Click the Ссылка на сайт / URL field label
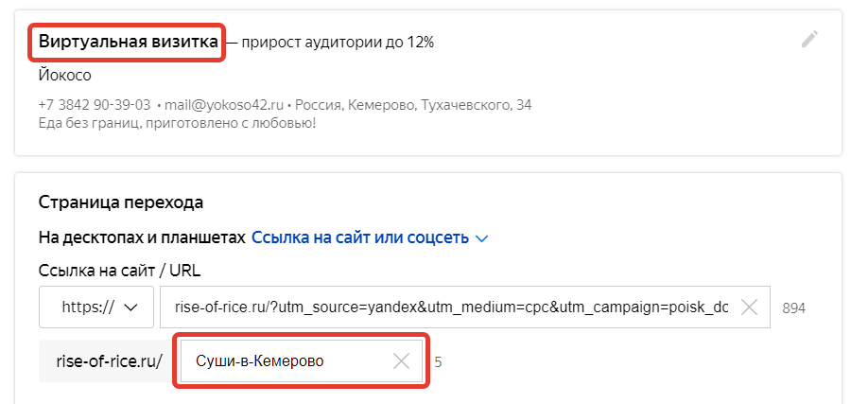This screenshot has height=404, width=868. click(119, 271)
